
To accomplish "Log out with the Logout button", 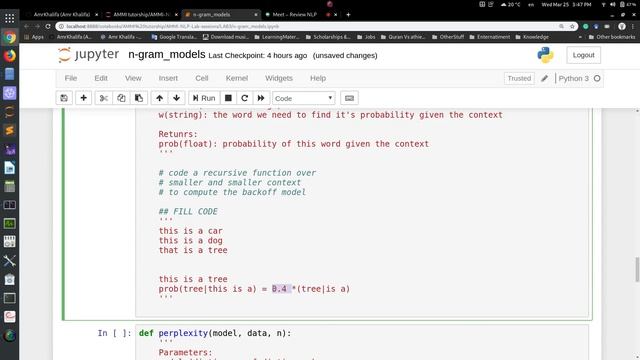I will (583, 55).
